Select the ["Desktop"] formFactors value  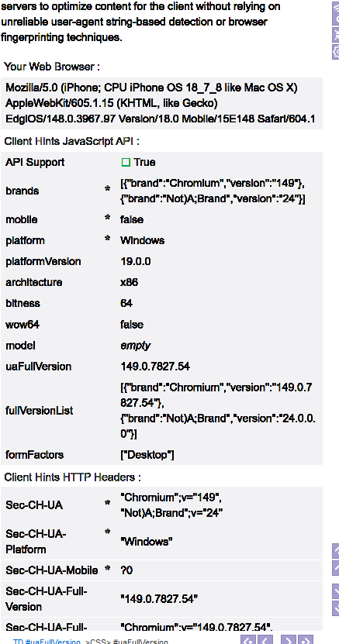pos(147,455)
